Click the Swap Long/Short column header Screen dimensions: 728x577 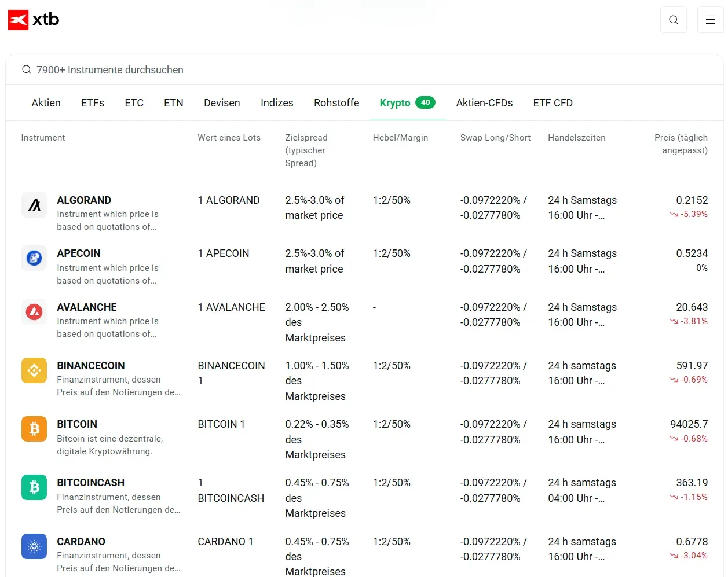[495, 138]
